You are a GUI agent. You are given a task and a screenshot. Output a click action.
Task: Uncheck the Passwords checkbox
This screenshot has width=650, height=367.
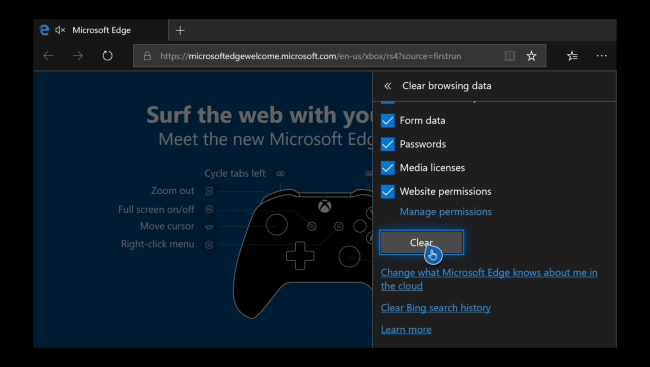(388, 144)
